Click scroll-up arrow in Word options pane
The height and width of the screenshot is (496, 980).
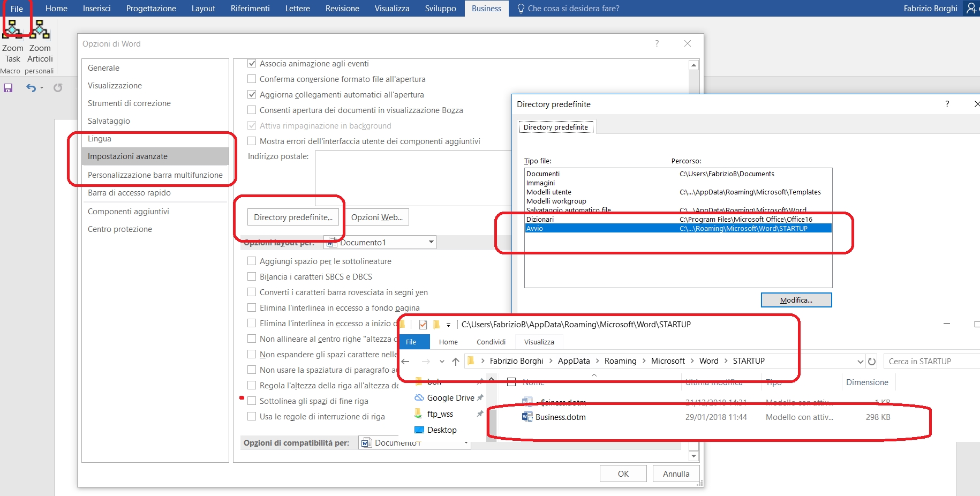point(693,65)
